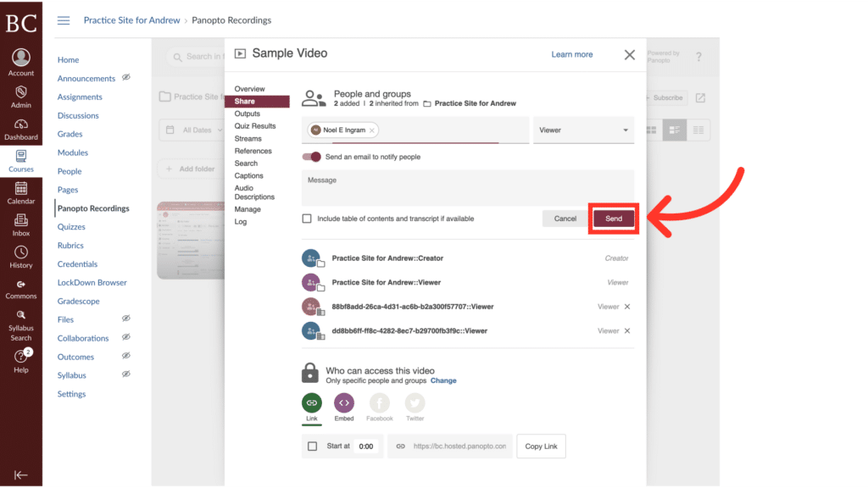Toggle Files visibility eye icon
Viewport: 868px width, 488px height.
coord(126,319)
